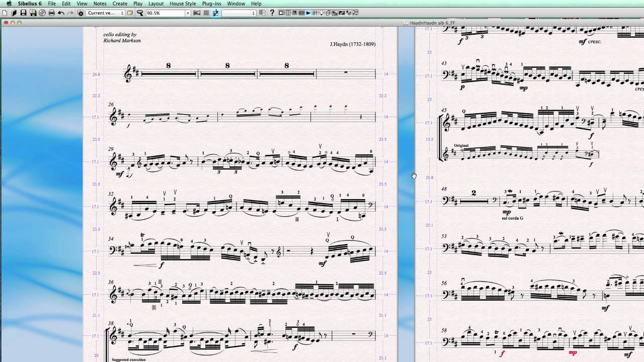Image resolution: width=644 pixels, height=362 pixels.
Task: Click the Hide Tool Windows icon
Action: (355, 13)
